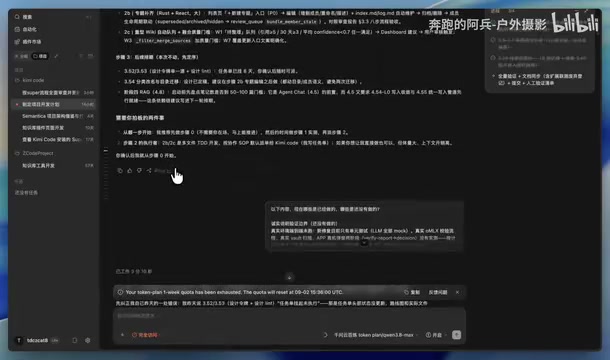This screenshot has width=610, height=360.
Task: Open the 插件市场 plugin marketplace
Action: 54,42
